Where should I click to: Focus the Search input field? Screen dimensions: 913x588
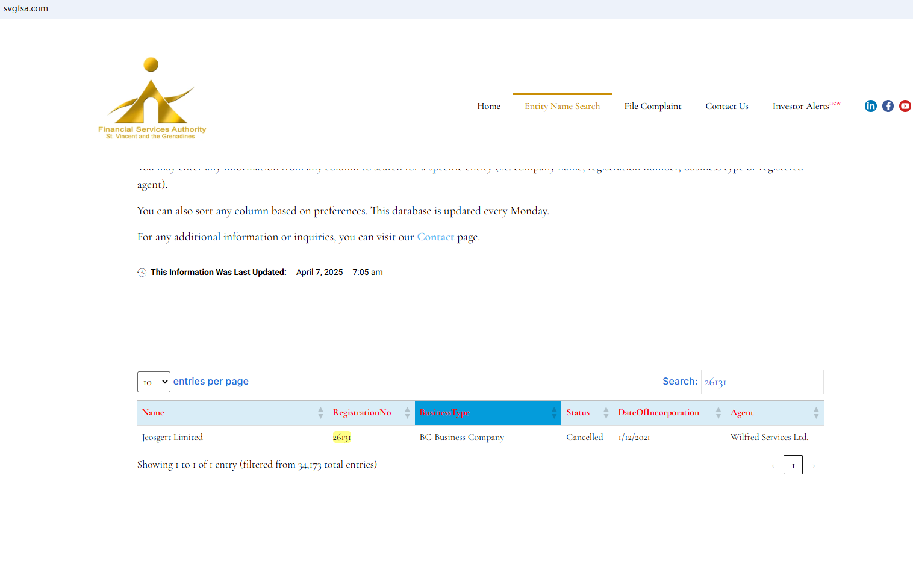[762, 382]
